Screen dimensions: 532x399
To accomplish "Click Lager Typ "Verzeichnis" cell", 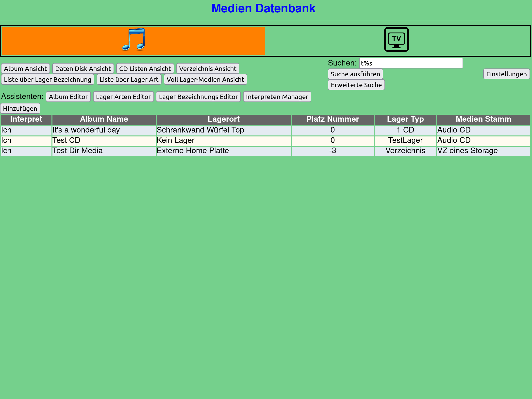I will point(405,151).
